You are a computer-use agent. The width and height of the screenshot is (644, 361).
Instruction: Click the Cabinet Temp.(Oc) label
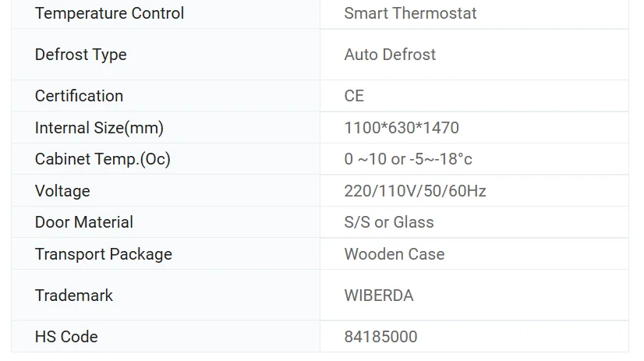coord(102,159)
